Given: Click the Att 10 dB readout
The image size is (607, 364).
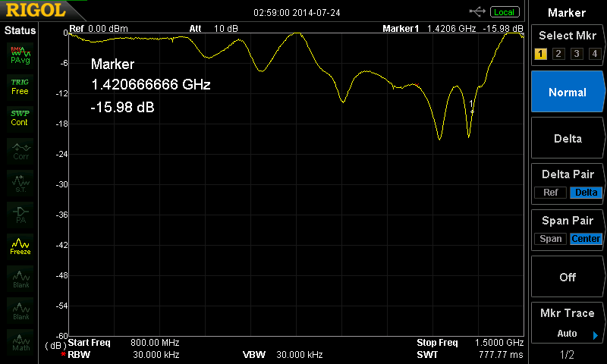Looking at the screenshot, I should pyautogui.click(x=213, y=29).
